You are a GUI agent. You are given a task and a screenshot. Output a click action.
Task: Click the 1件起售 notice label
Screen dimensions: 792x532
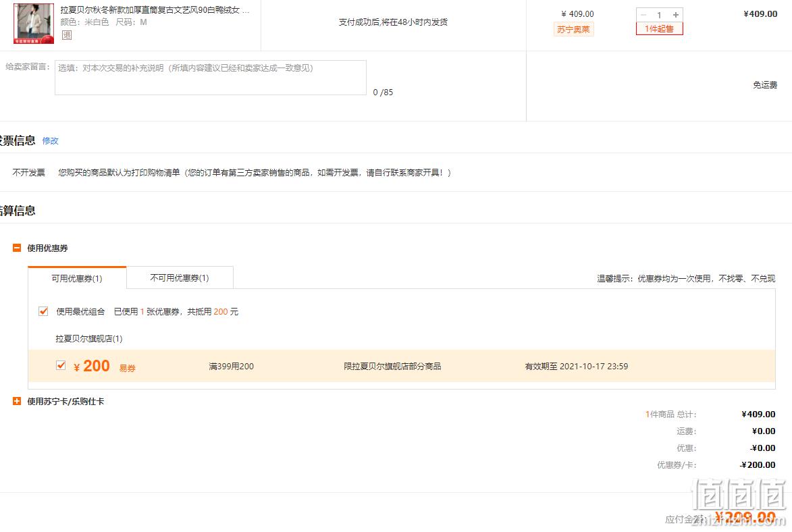coord(659,29)
